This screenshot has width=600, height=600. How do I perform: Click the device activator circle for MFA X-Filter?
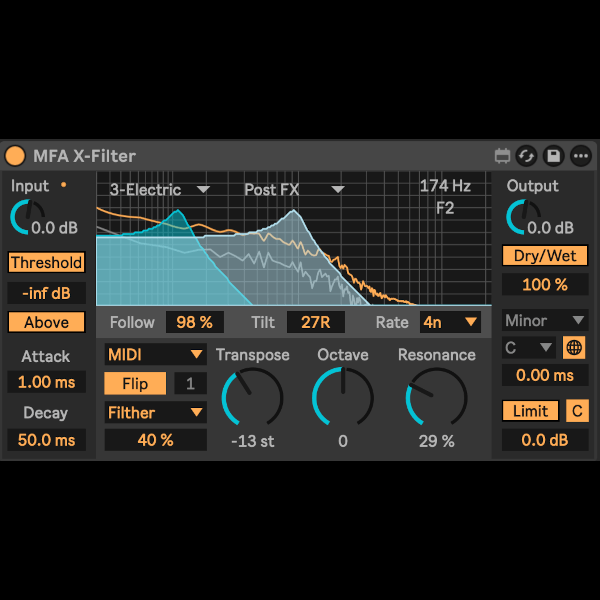tap(16, 156)
